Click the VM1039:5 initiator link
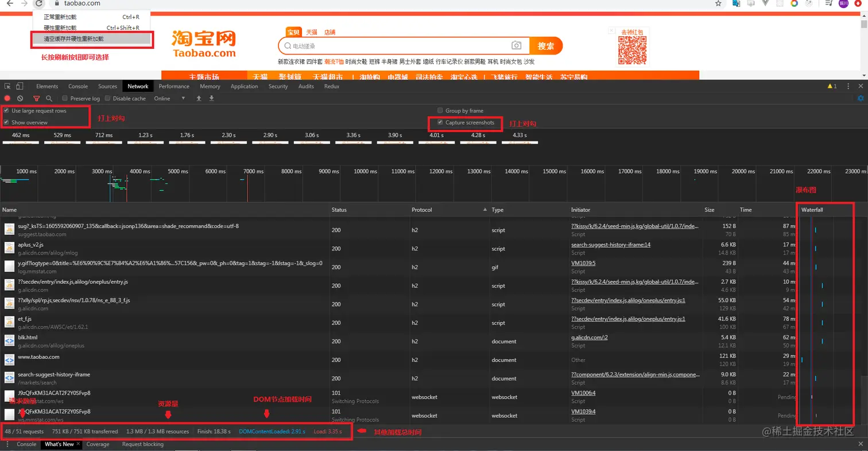 pos(583,263)
